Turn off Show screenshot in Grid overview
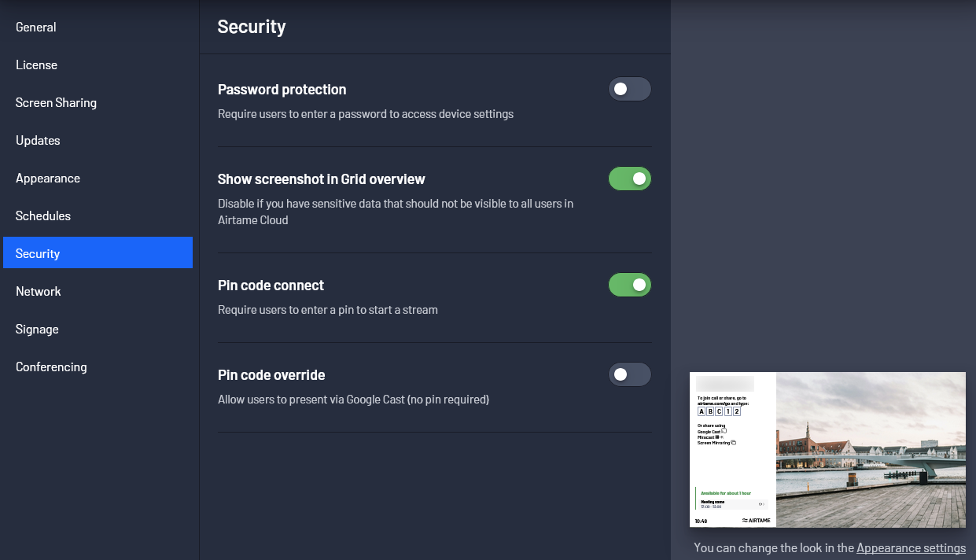This screenshot has width=976, height=560. (x=630, y=179)
